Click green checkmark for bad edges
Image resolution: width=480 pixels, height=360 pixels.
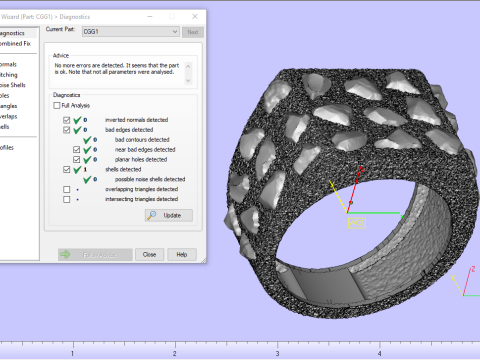click(x=77, y=130)
